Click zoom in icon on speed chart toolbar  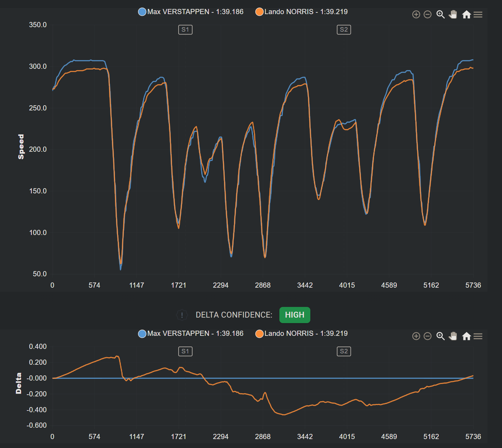(416, 15)
